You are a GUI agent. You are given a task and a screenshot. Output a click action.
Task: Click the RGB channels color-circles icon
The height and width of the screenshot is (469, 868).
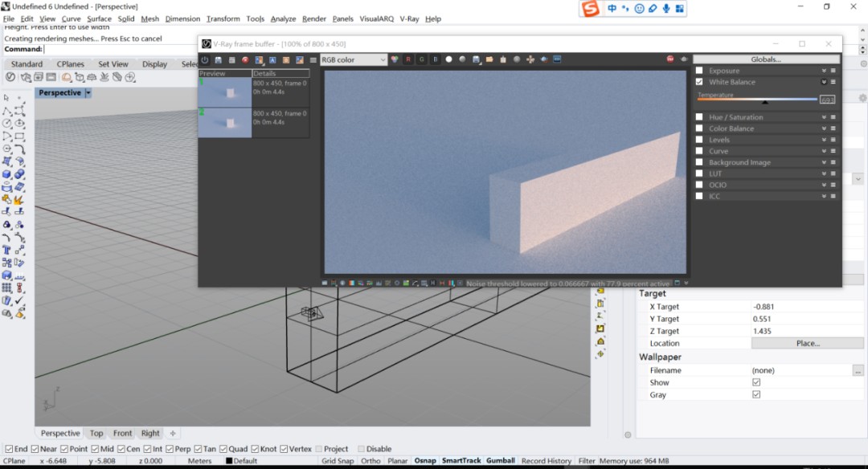point(394,59)
